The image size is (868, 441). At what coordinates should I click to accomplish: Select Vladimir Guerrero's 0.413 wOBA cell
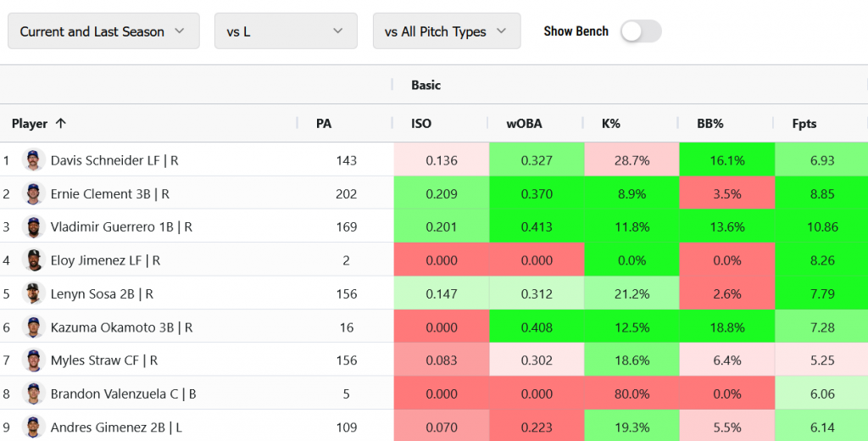(x=536, y=227)
